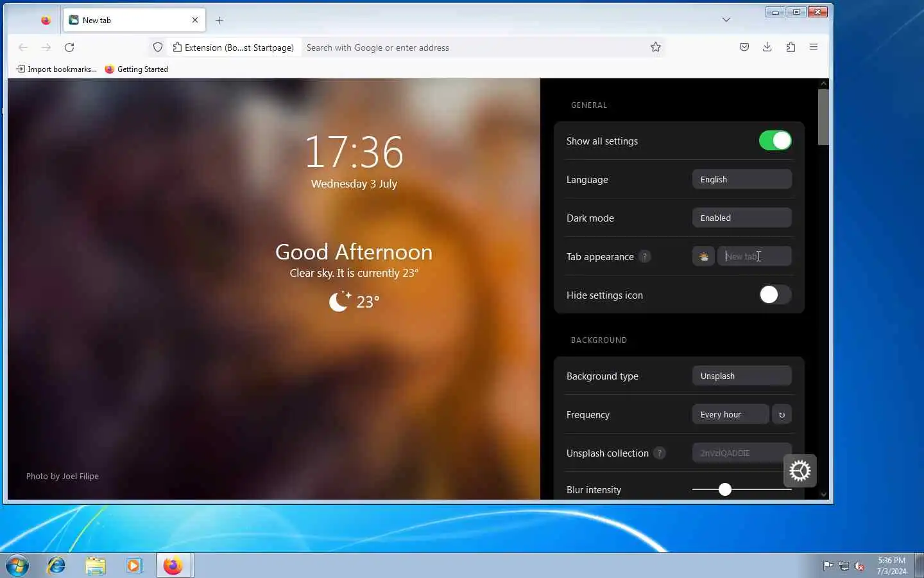The height and width of the screenshot is (578, 924).
Task: Open the Dark mode dropdown showing Enabled
Action: pos(742,218)
